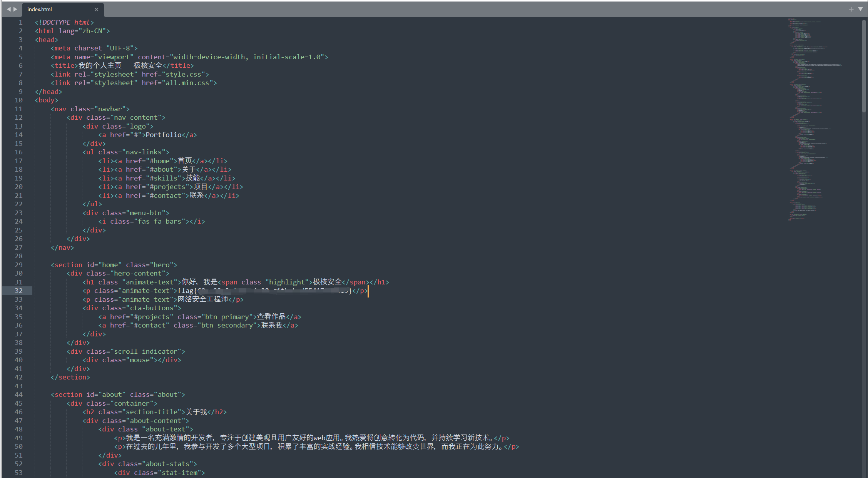
Task: Click the left tab-scroll arrow
Action: tap(8, 9)
